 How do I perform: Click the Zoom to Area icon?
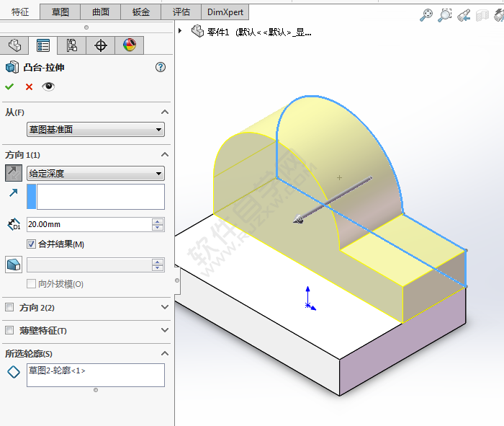point(444,15)
